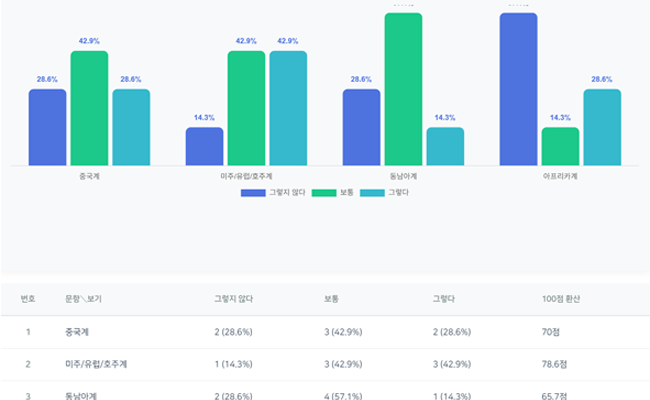
Task: Select the teal 28.6% bar for 아프리카계
Action: click(602, 127)
